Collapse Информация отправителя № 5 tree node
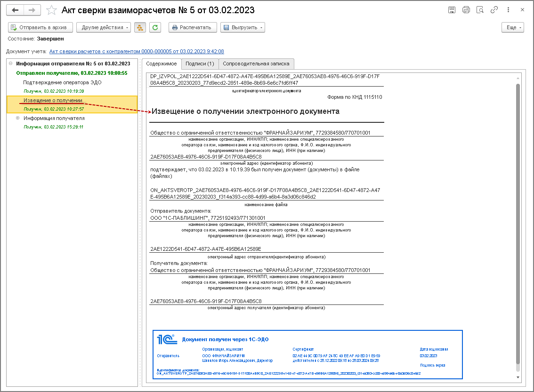 click(x=10, y=63)
